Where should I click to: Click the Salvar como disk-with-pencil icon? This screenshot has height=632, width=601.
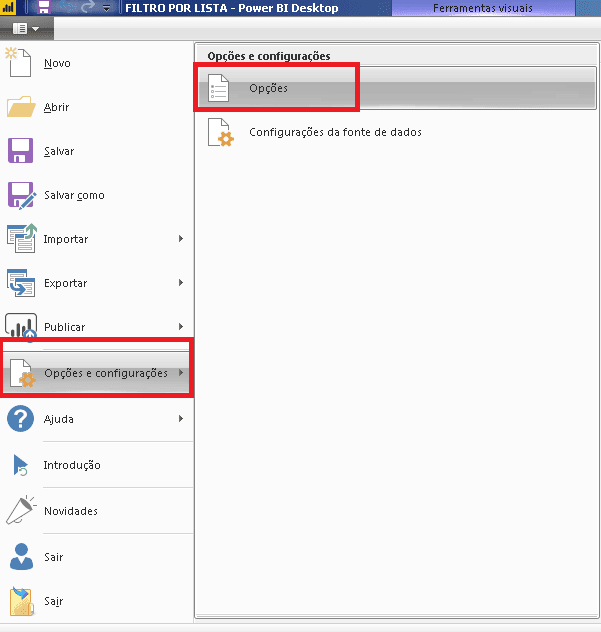(21, 195)
